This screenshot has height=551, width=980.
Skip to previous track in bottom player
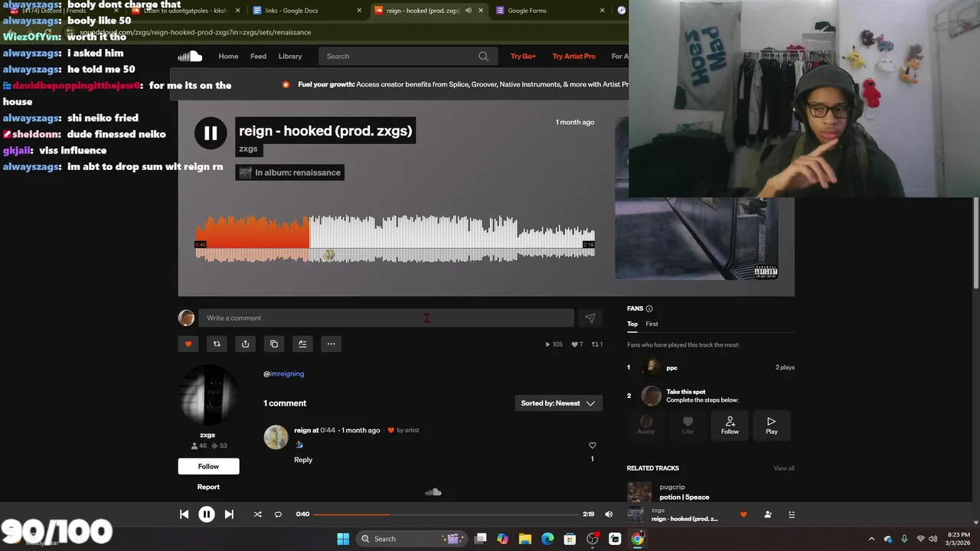click(x=184, y=514)
